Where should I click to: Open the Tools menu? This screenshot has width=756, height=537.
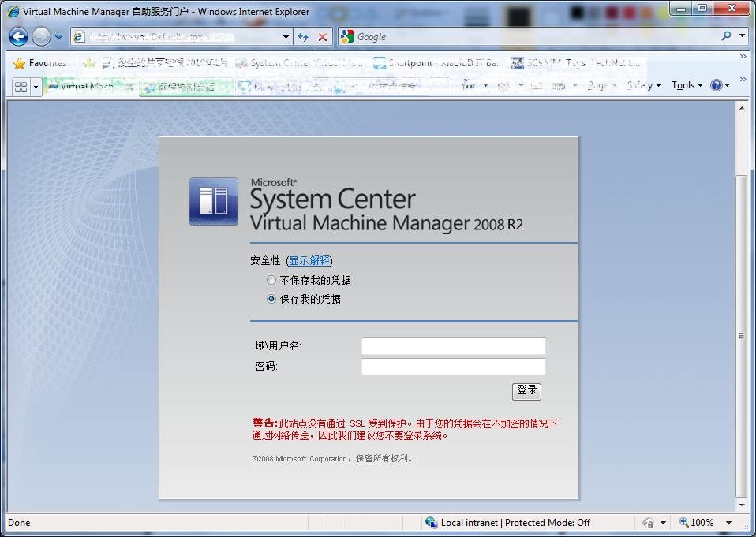(x=687, y=85)
